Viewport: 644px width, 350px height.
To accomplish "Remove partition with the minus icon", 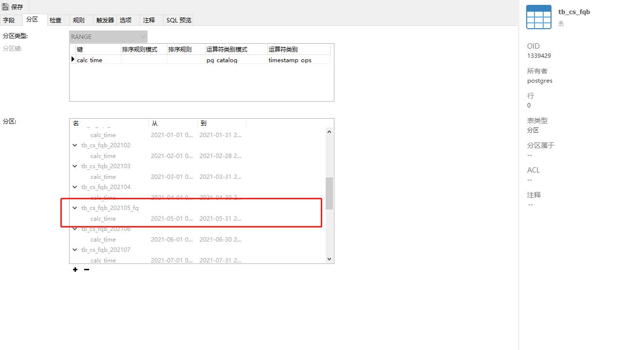I will tap(87, 270).
